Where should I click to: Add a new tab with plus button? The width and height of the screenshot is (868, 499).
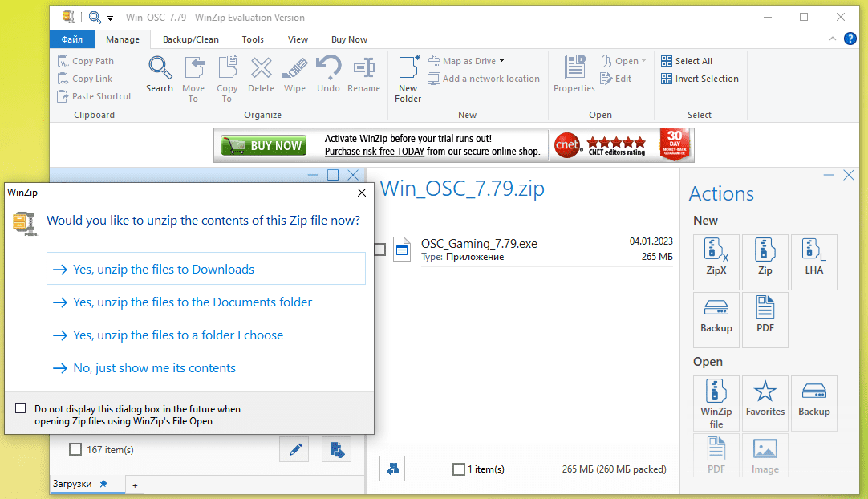tap(135, 485)
